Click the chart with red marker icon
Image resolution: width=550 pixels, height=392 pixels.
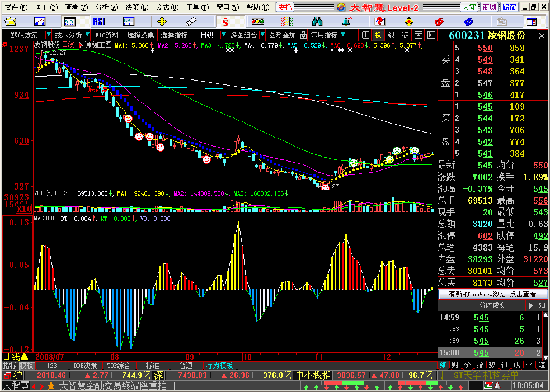coord(379,22)
